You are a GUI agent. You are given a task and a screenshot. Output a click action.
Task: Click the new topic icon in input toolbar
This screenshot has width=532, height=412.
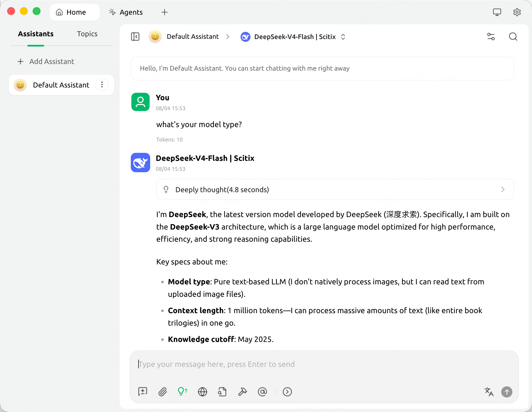tap(143, 392)
